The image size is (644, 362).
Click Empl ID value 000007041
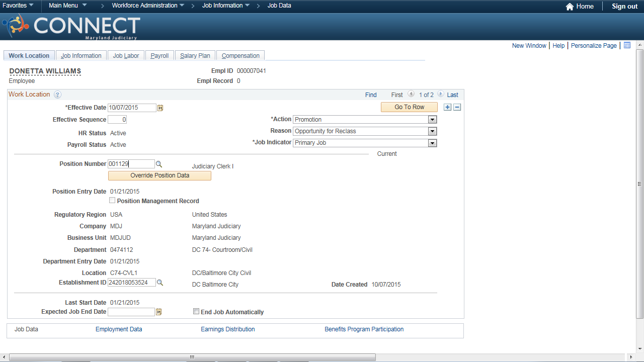tap(252, 71)
